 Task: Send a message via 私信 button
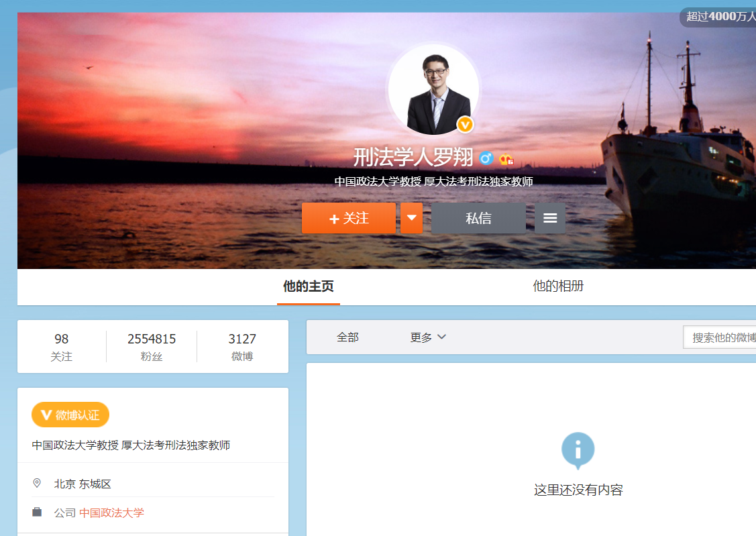click(x=478, y=218)
